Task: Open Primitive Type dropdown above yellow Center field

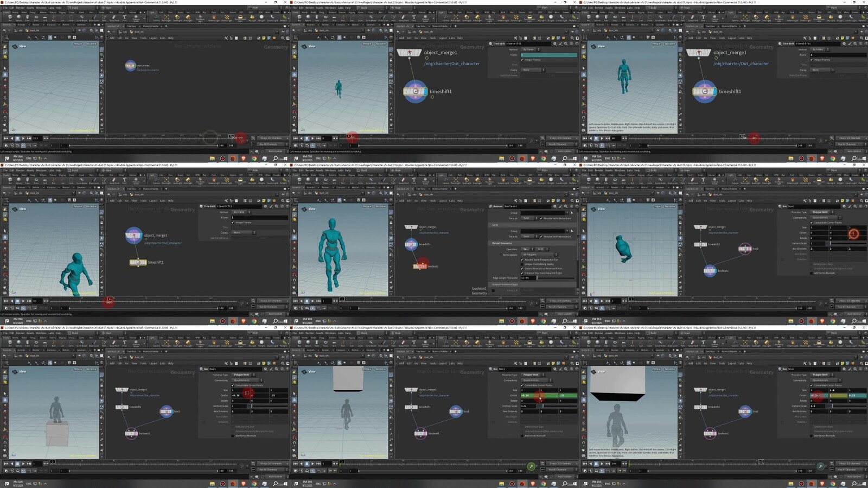Action: point(821,375)
